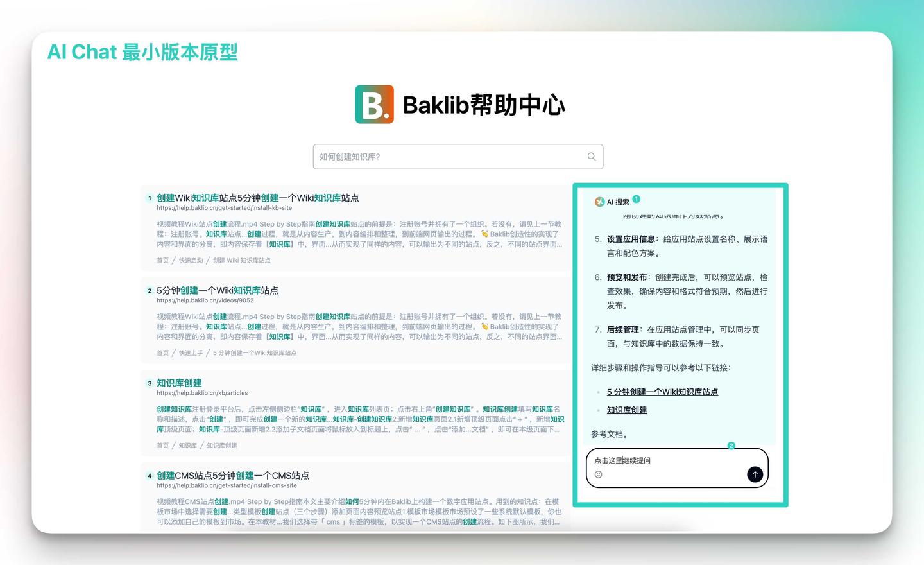Click the 点击这里继续提问 chat input
924x565 pixels.
677,467
